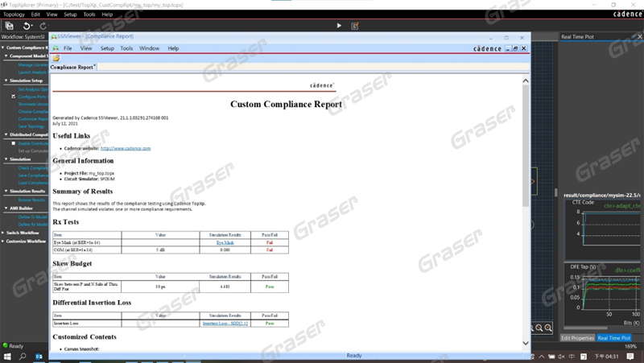This screenshot has width=644, height=363.
Task: Click Check Compliance workflow step
Action: (33, 168)
